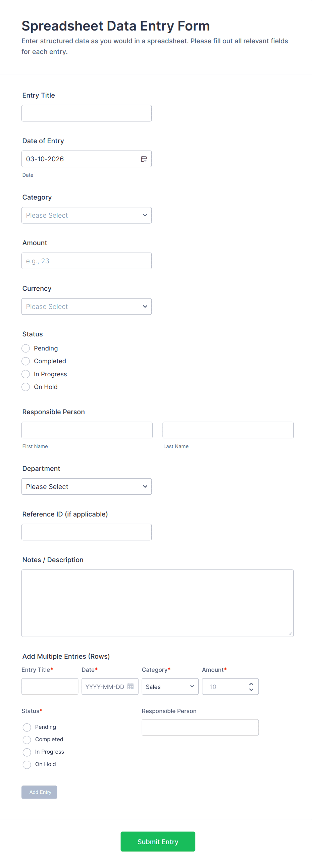This screenshot has width=312, height=868.
Task: Click the Add Entry button
Action: tap(40, 792)
